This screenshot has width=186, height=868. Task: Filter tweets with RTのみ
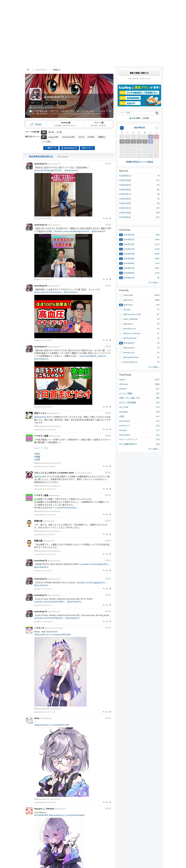(82, 137)
